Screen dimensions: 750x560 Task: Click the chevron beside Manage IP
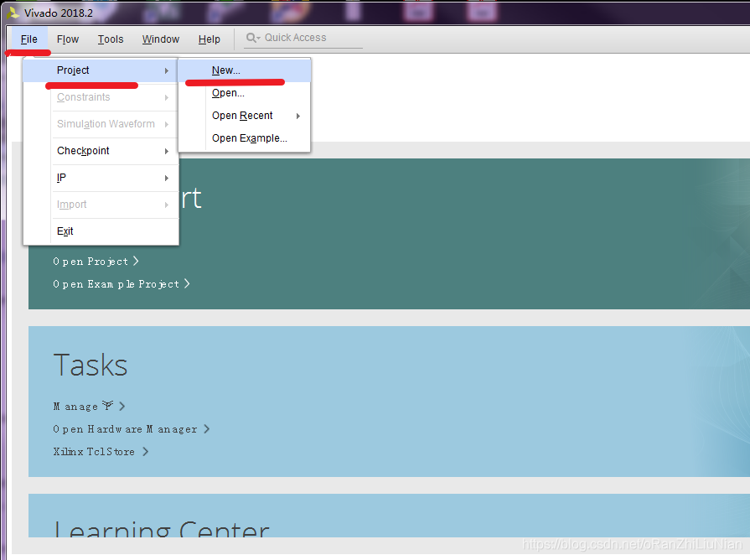(x=122, y=406)
